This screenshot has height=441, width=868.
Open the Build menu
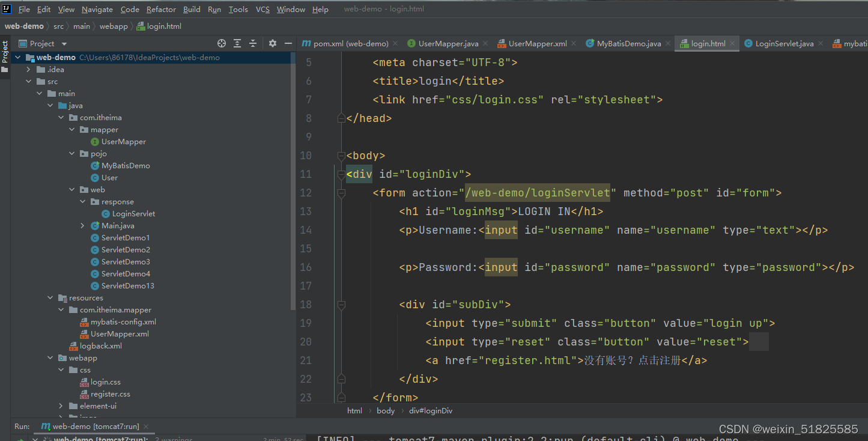pyautogui.click(x=192, y=9)
